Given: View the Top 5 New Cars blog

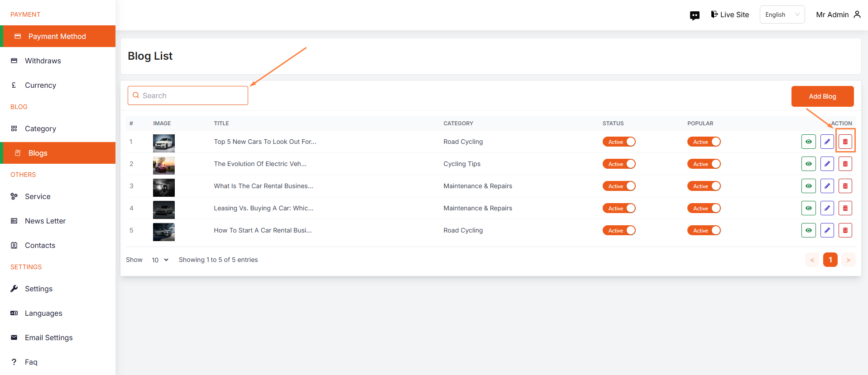Looking at the screenshot, I should pyautogui.click(x=808, y=142).
